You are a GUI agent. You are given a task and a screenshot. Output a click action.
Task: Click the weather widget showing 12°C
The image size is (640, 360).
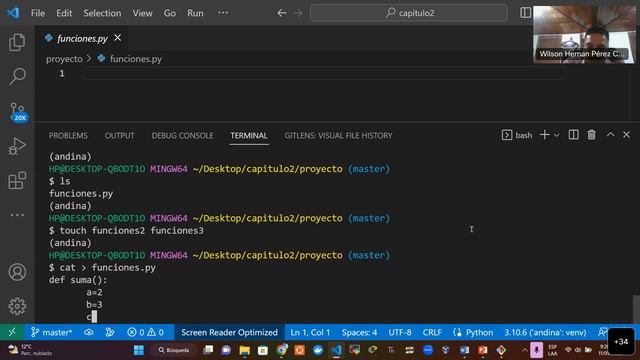31,350
